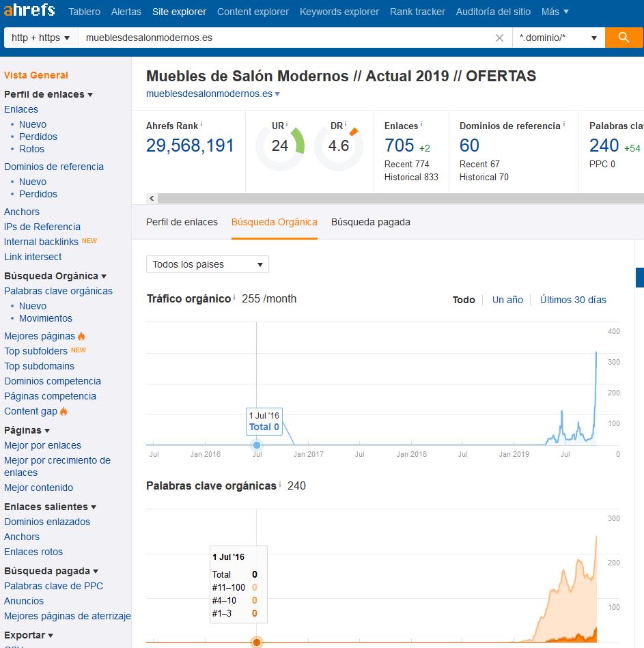Clear the domain field with X
The height and width of the screenshot is (648, 644).
pos(499,38)
